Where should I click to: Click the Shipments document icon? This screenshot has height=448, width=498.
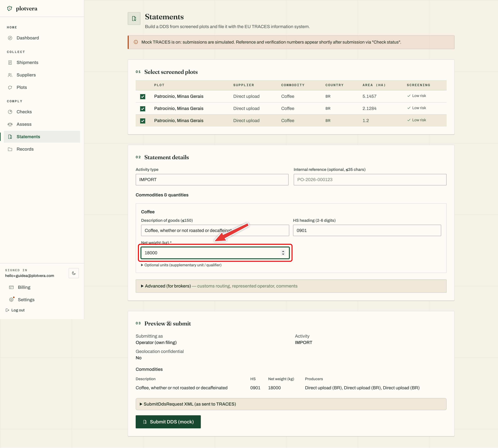(x=10, y=63)
